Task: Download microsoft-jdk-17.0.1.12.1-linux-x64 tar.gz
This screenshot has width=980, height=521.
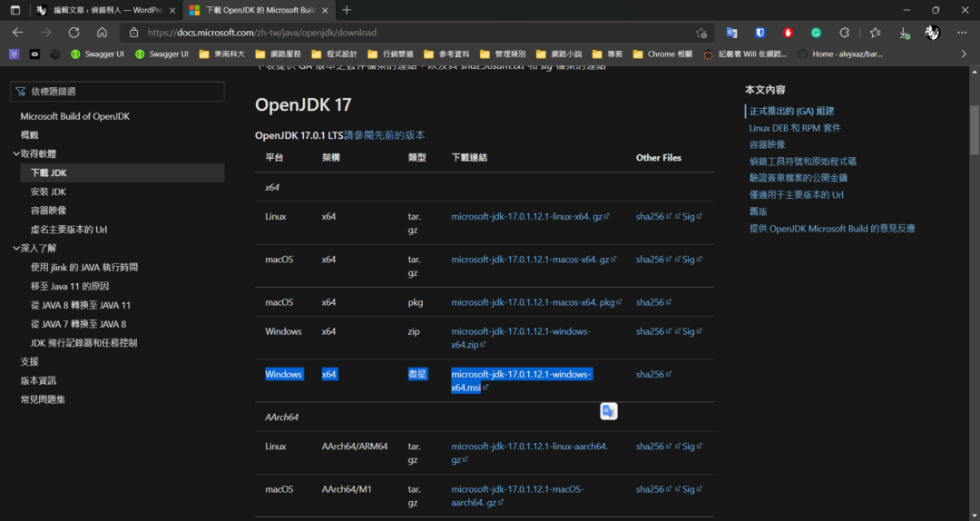Action: coord(530,216)
